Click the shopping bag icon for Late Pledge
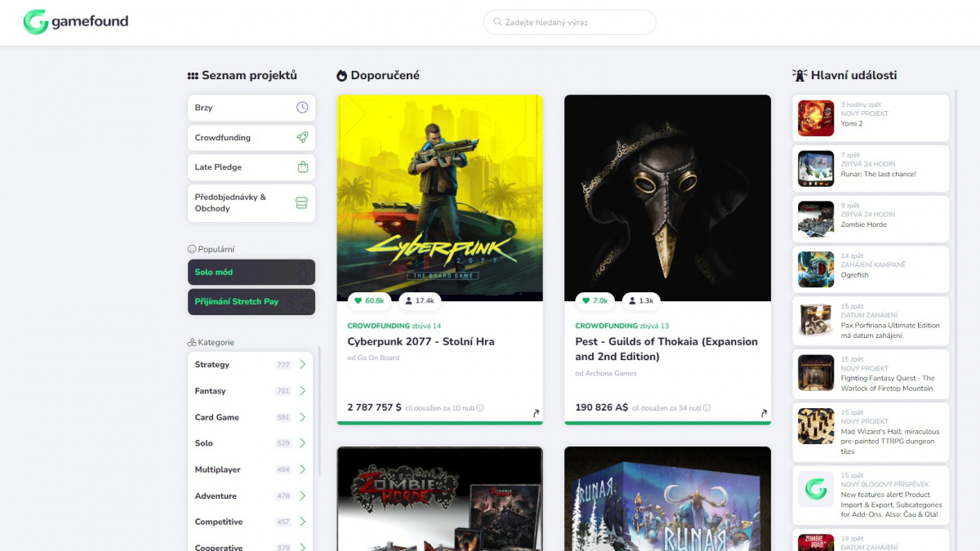The image size is (980, 551). tap(302, 167)
